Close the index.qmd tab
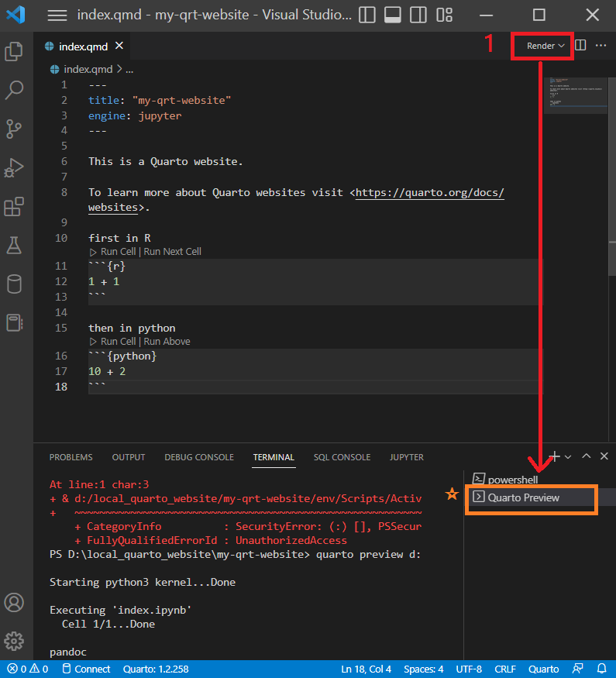Image resolution: width=616 pixels, height=678 pixels. [119, 46]
